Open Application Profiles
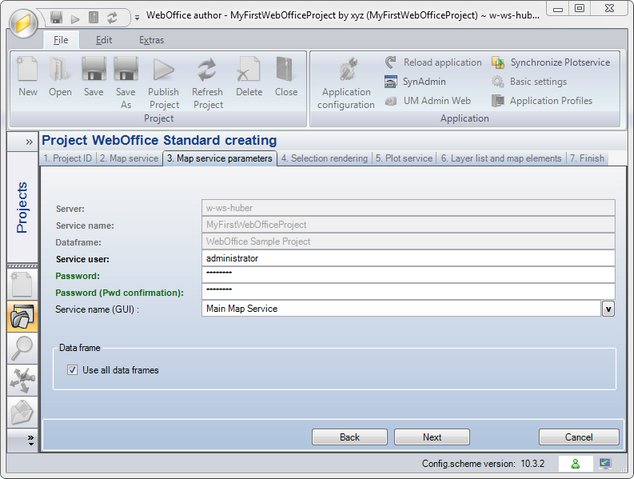The height and width of the screenshot is (479, 634). click(x=542, y=100)
